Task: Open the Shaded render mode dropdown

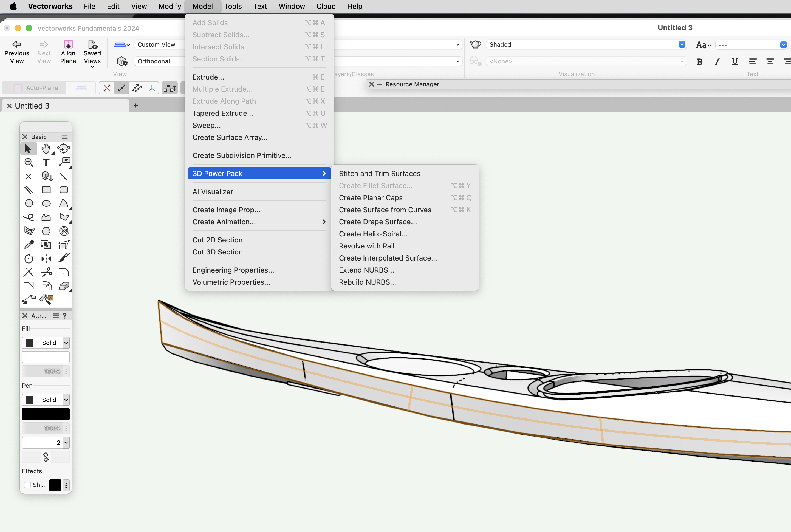Action: point(682,45)
